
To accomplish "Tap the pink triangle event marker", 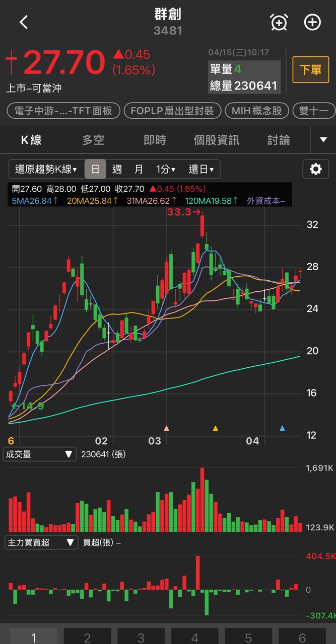I will coord(167,429).
